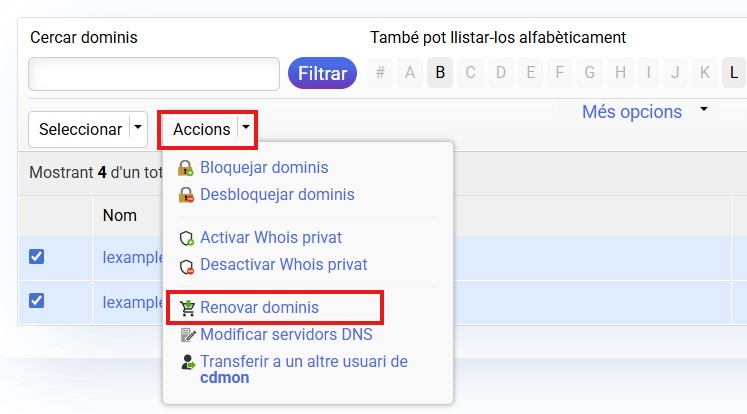Click the shield icon beside Activar Whois privat

[185, 238]
